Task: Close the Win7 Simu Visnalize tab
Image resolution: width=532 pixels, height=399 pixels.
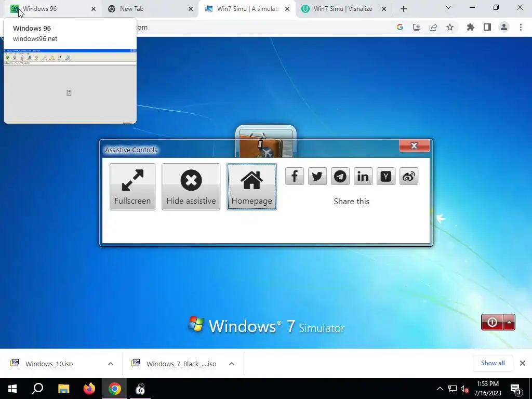Action: pos(384,9)
